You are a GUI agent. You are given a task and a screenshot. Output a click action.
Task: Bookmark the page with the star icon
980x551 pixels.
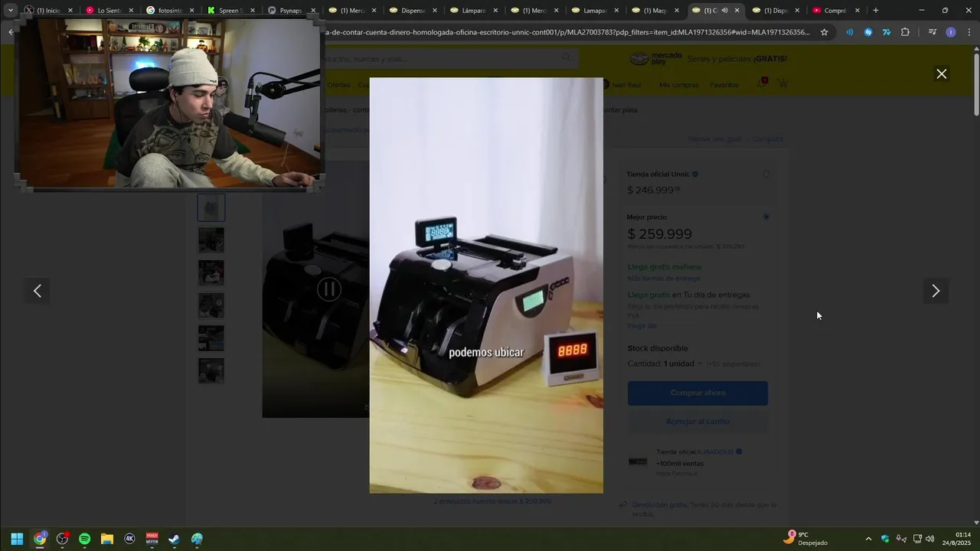point(825,32)
